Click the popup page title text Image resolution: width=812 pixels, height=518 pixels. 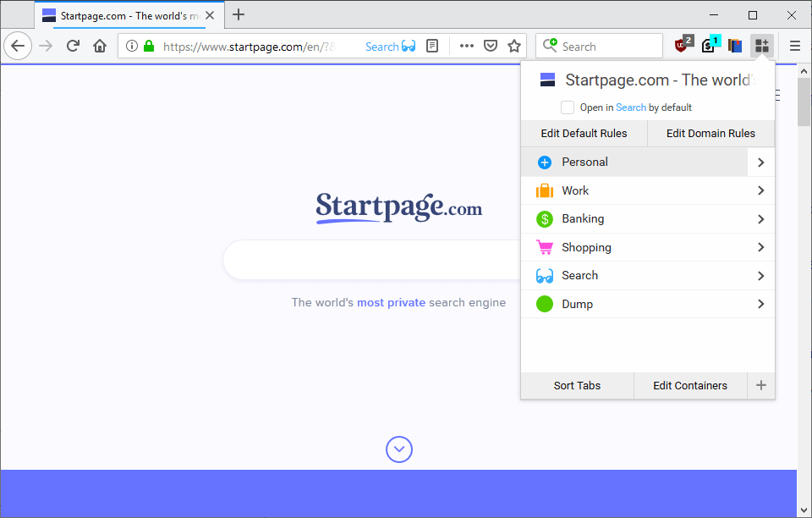coord(660,80)
